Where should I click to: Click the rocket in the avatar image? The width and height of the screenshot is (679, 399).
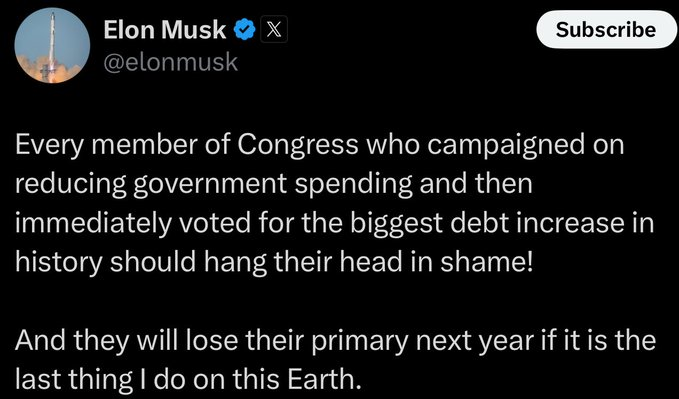point(52,45)
